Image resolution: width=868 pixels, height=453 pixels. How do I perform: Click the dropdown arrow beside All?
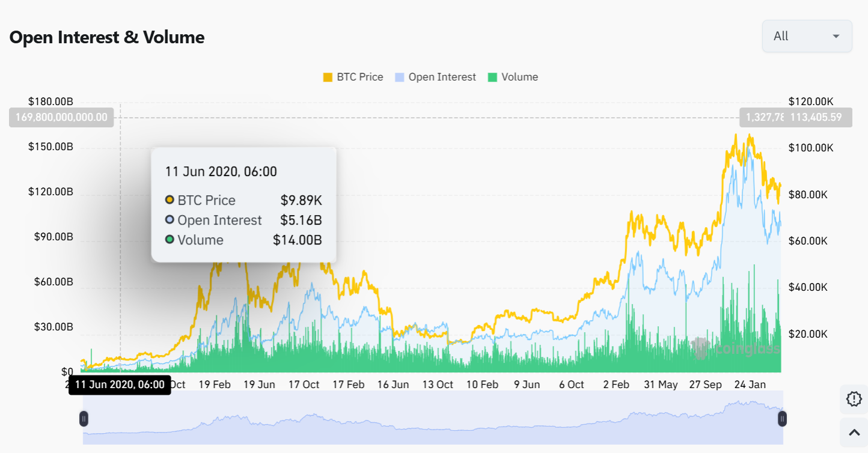836,37
